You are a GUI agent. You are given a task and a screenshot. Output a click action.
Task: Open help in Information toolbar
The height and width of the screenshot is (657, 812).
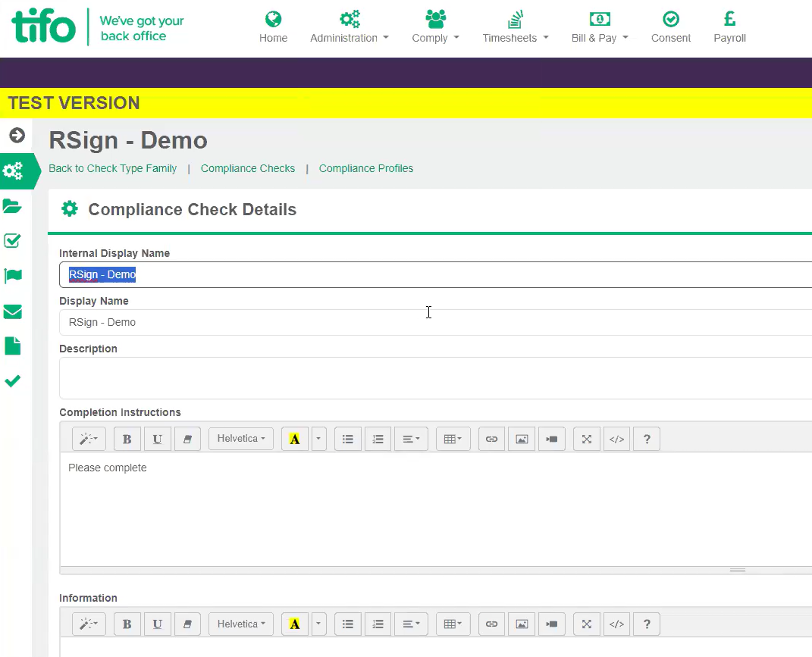(x=647, y=624)
